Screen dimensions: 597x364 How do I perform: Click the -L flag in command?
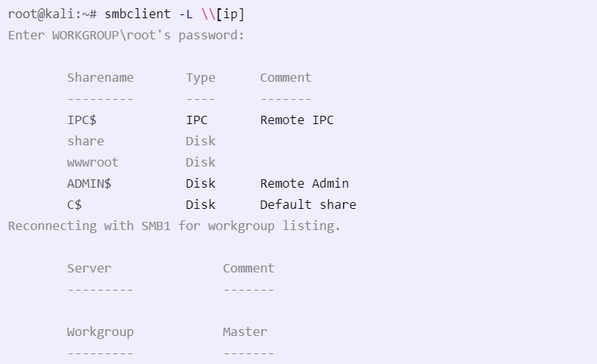(x=186, y=14)
